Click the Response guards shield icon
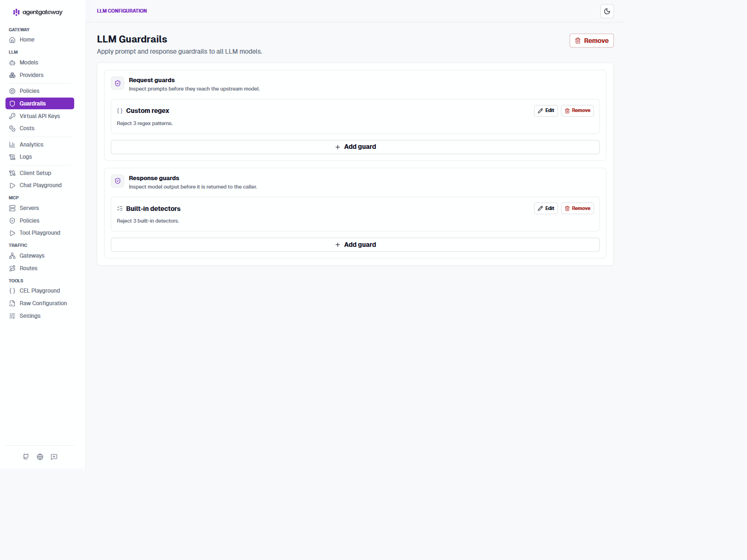The height and width of the screenshot is (560, 747). tap(118, 181)
